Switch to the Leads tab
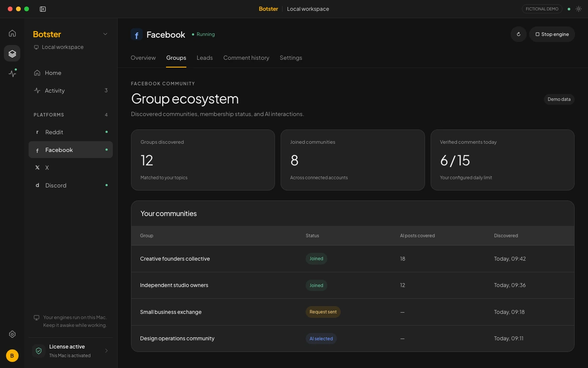 205,58
